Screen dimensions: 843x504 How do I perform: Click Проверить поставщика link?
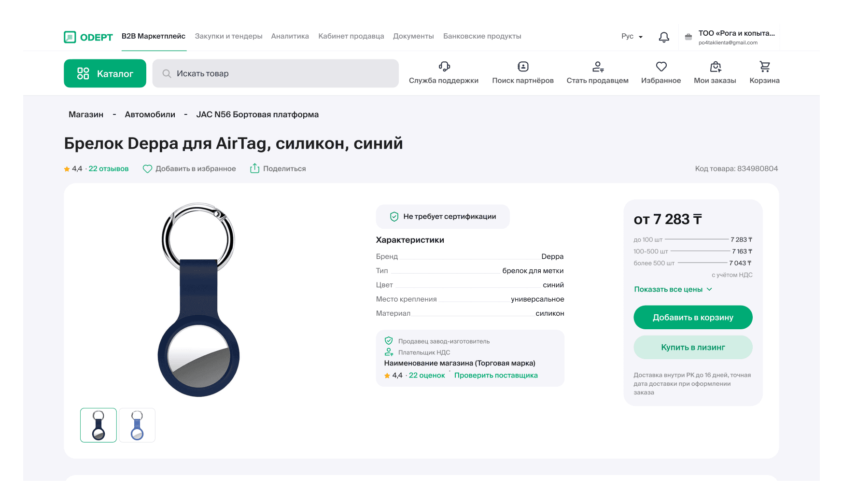pyautogui.click(x=496, y=375)
